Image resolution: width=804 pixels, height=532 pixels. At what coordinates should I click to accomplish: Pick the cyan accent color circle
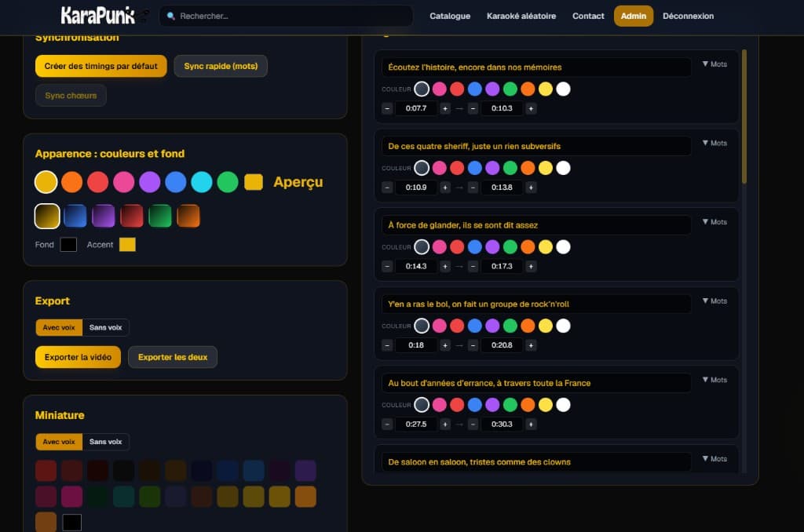coord(202,182)
